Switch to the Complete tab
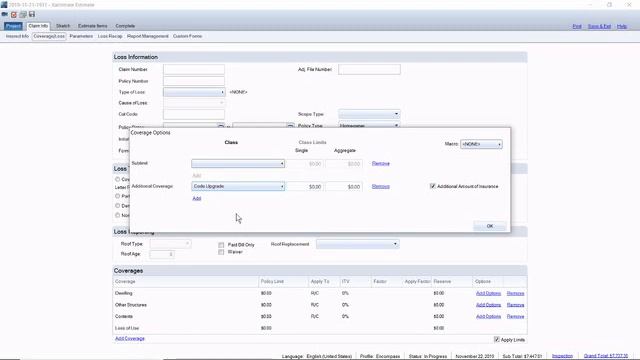The width and height of the screenshot is (640, 360). (125, 26)
